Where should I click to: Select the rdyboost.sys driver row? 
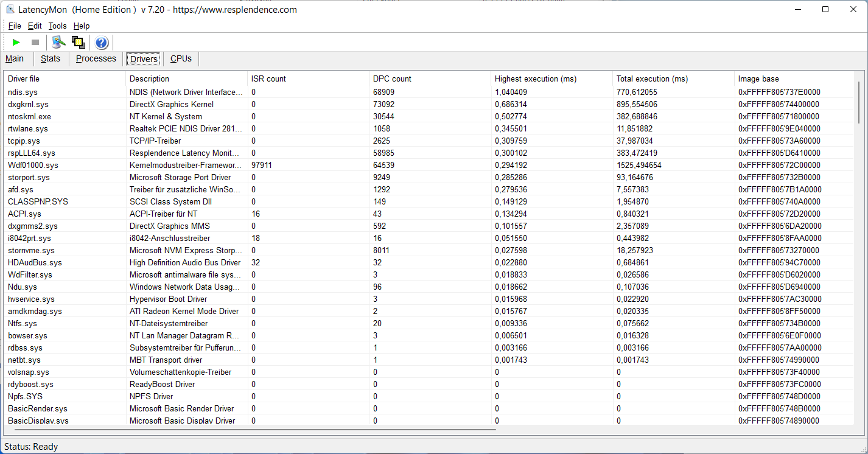(x=429, y=384)
